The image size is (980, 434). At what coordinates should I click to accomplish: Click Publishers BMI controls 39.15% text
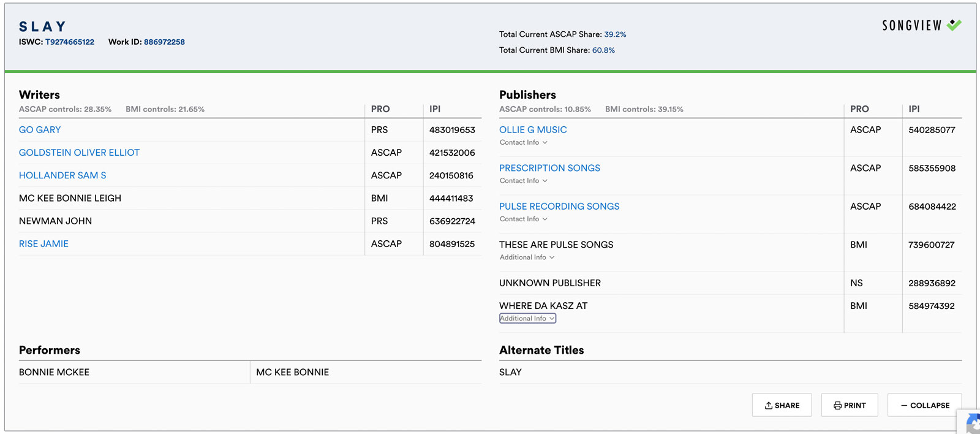coord(644,110)
